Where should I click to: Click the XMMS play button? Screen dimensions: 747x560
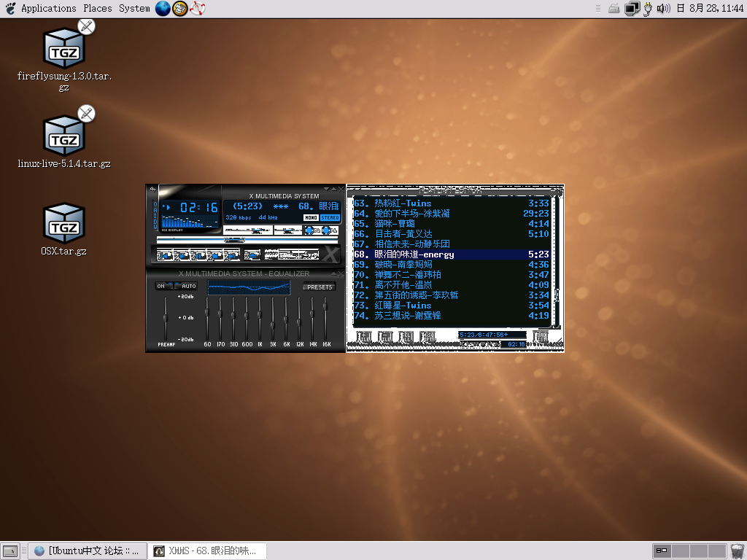click(182, 255)
